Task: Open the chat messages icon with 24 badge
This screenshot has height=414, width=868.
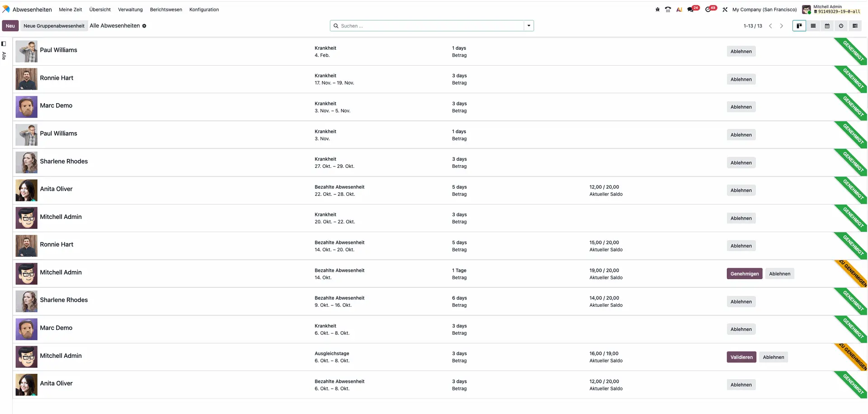Action: point(691,10)
